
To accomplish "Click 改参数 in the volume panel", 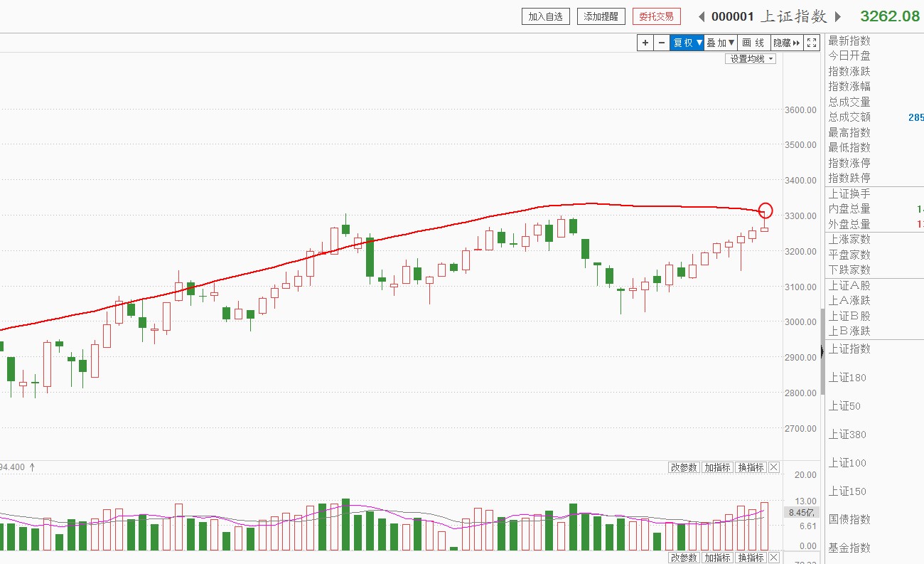I will tap(684, 467).
